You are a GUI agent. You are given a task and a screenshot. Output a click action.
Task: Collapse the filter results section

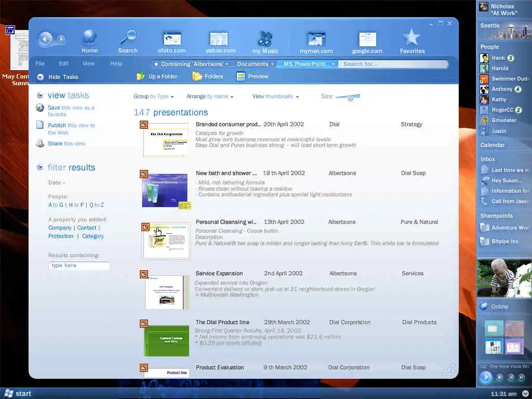click(x=40, y=167)
